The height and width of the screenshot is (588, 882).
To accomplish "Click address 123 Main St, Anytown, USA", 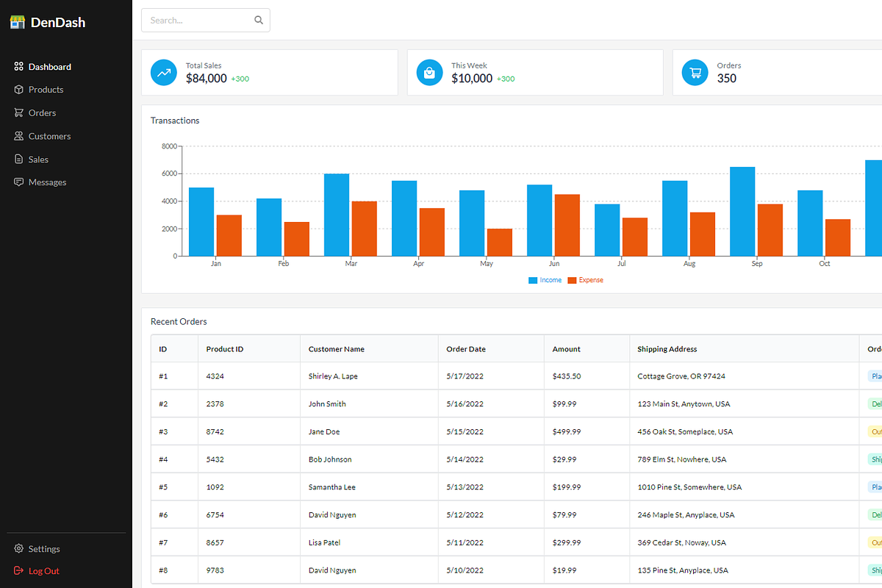I will [684, 404].
